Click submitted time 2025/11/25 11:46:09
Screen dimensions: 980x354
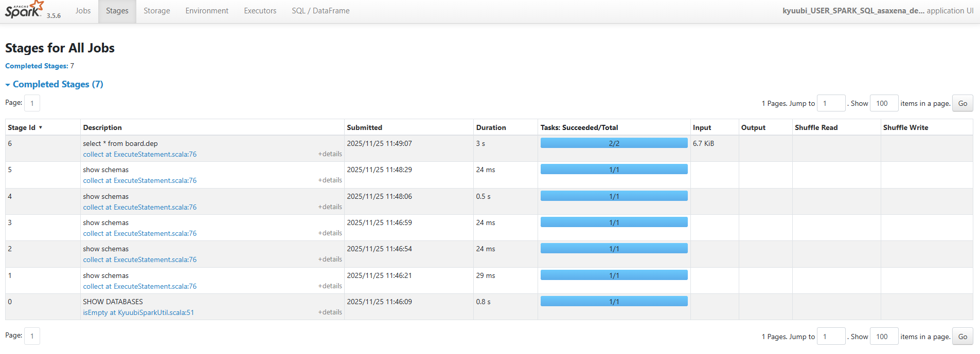(x=379, y=302)
